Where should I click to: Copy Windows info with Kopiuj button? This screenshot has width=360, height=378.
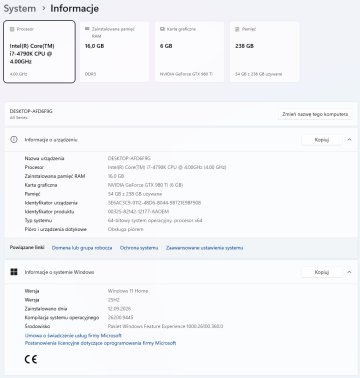point(322,272)
